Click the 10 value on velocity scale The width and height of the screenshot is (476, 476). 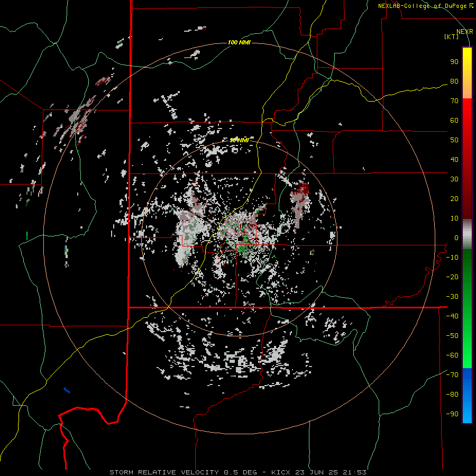coord(454,218)
